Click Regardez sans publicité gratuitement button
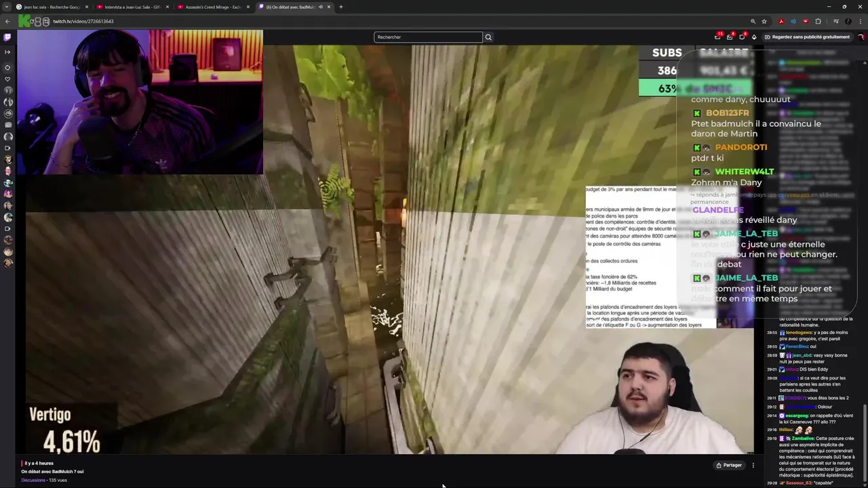The height and width of the screenshot is (488, 868). (x=806, y=37)
